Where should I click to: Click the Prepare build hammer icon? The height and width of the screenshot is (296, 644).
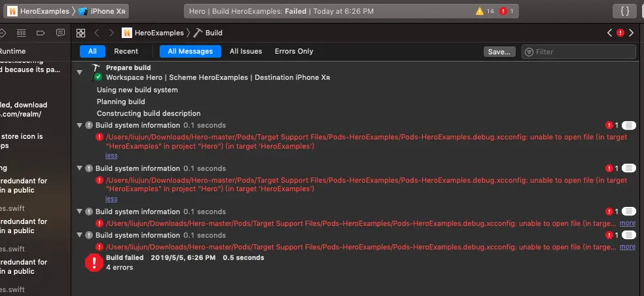[x=96, y=72]
